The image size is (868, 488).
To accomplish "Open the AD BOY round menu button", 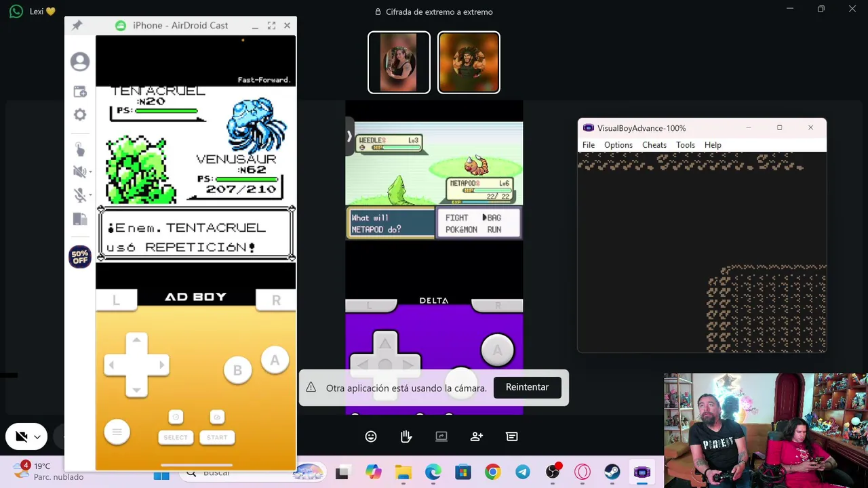I will point(117,432).
